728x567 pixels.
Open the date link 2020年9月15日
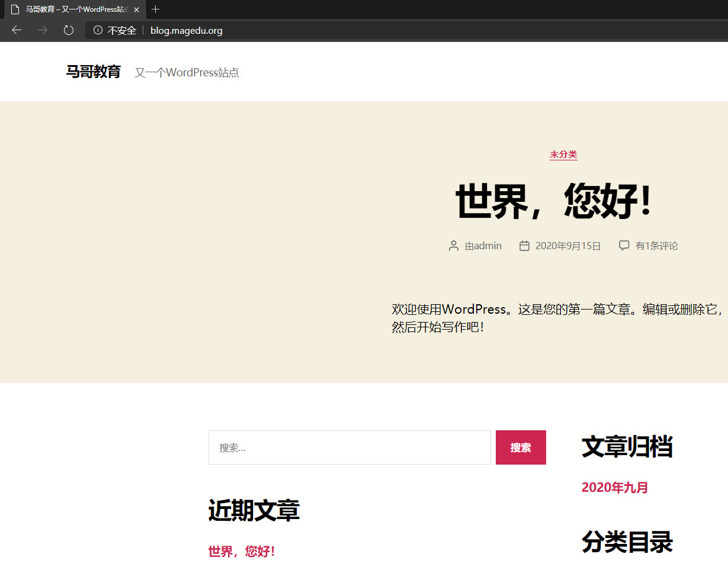point(568,246)
